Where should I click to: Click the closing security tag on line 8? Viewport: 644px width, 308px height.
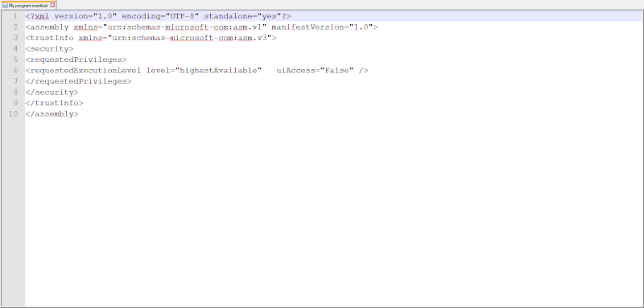pyautogui.click(x=52, y=92)
